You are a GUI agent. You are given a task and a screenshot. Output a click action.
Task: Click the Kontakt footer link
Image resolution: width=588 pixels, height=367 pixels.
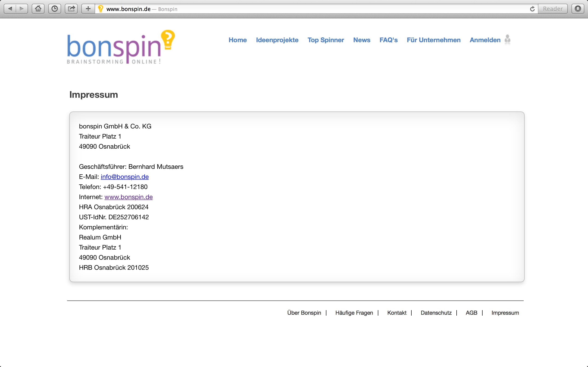coord(396,313)
